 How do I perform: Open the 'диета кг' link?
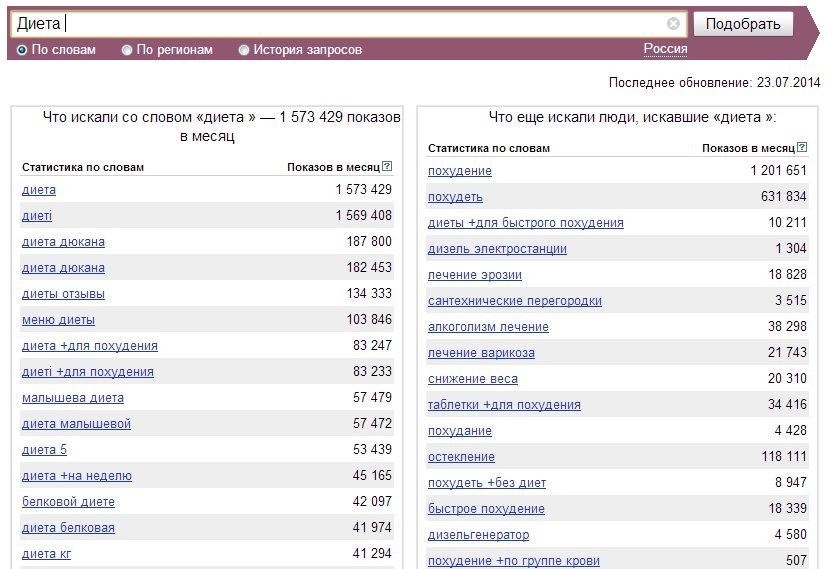tap(46, 555)
